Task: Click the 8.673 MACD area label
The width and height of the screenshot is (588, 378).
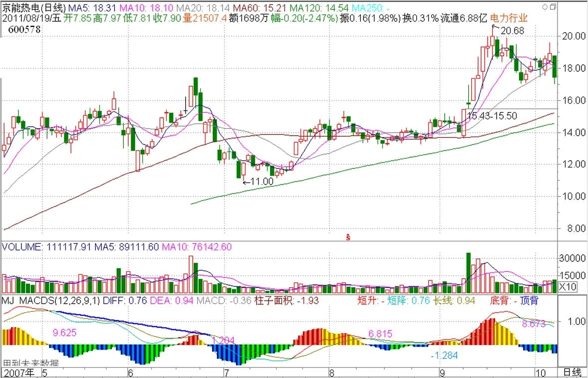Action: (532, 324)
